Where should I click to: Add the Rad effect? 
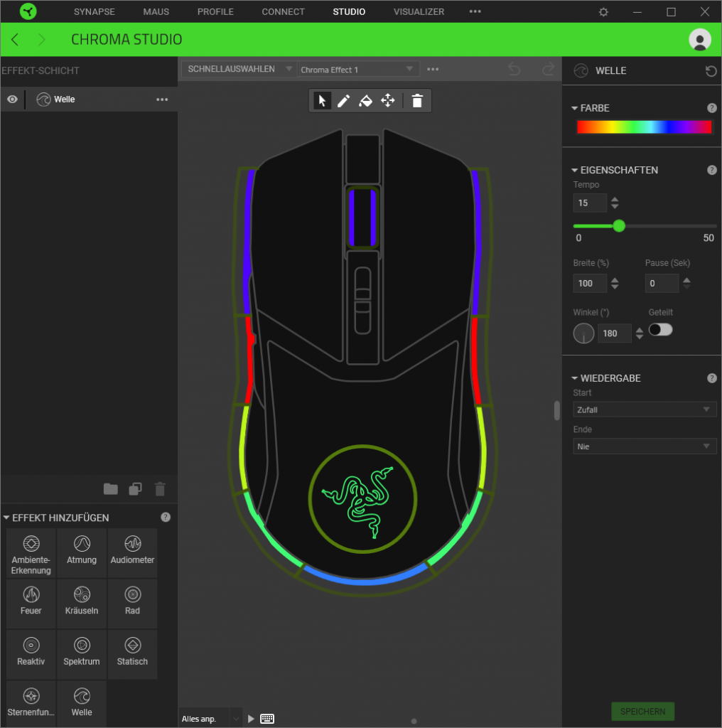(x=132, y=604)
